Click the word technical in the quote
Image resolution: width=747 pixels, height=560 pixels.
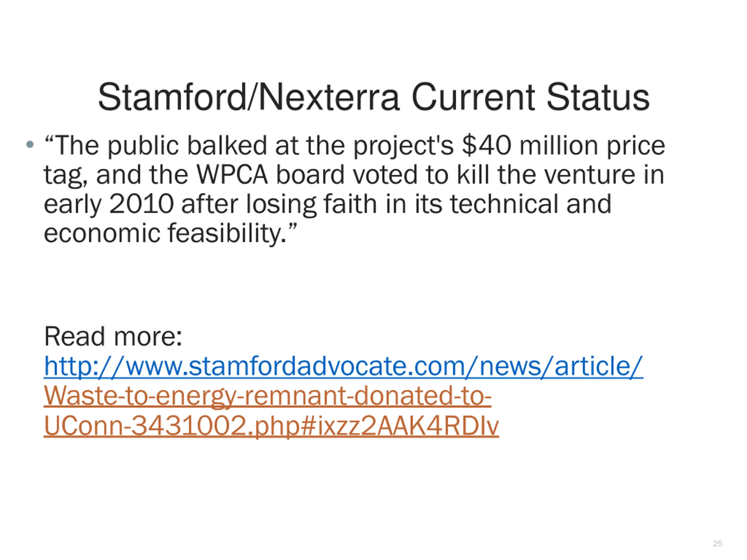[x=504, y=204]
